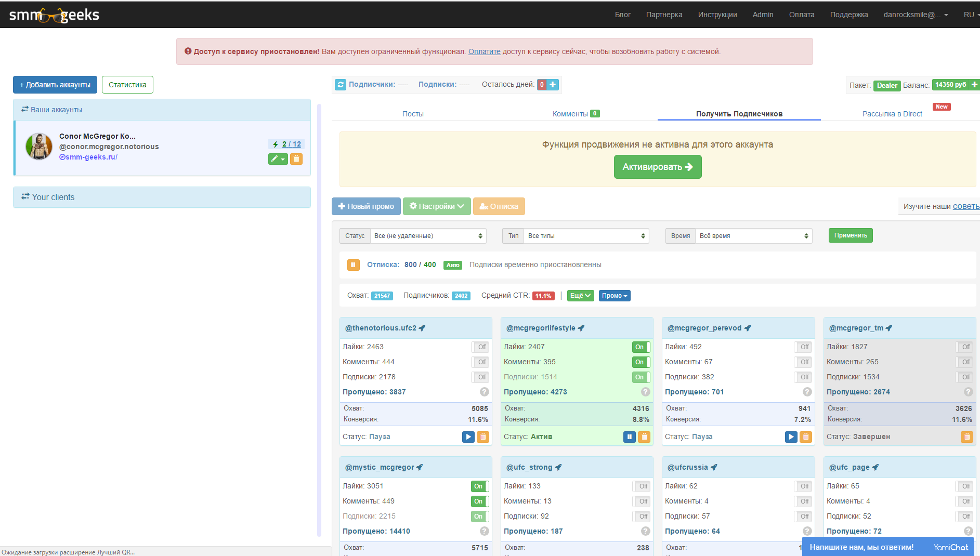The image size is (980, 556).
Task: Click rocket icon next to @mcgregor_tm
Action: click(889, 328)
